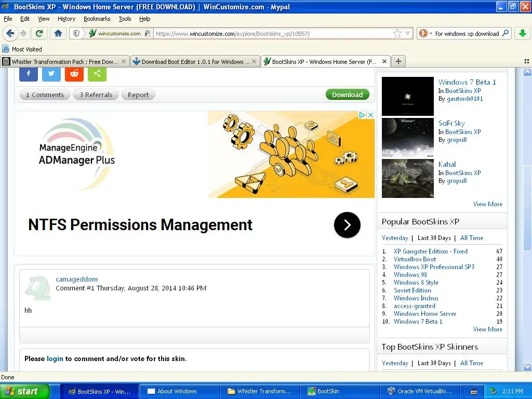Open the History menu

point(66,19)
